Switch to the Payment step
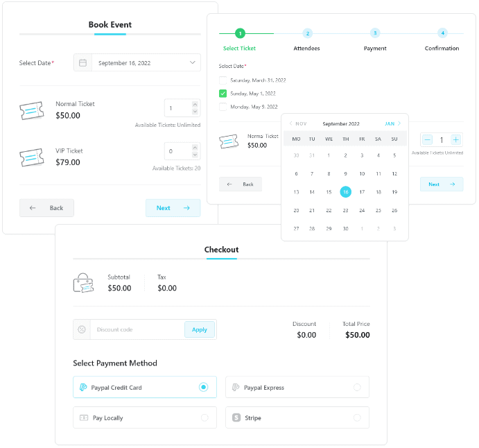 (x=374, y=33)
